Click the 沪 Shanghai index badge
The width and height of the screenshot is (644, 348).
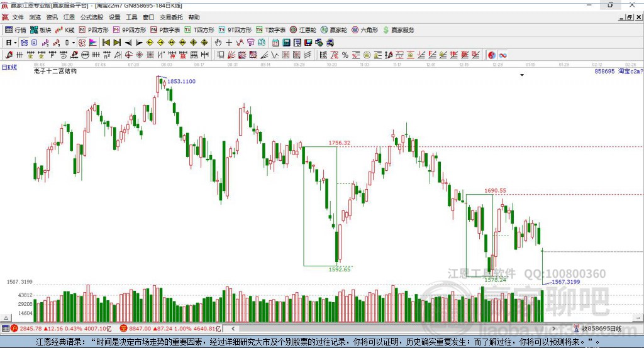(x=15, y=329)
